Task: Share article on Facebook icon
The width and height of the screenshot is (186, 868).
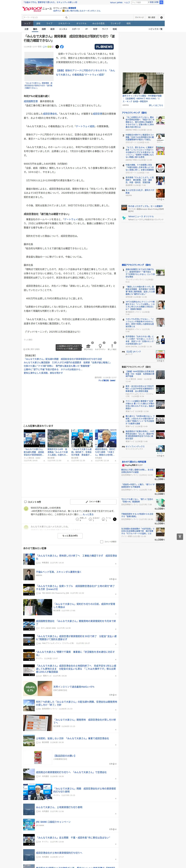Action: pos(62,47)
